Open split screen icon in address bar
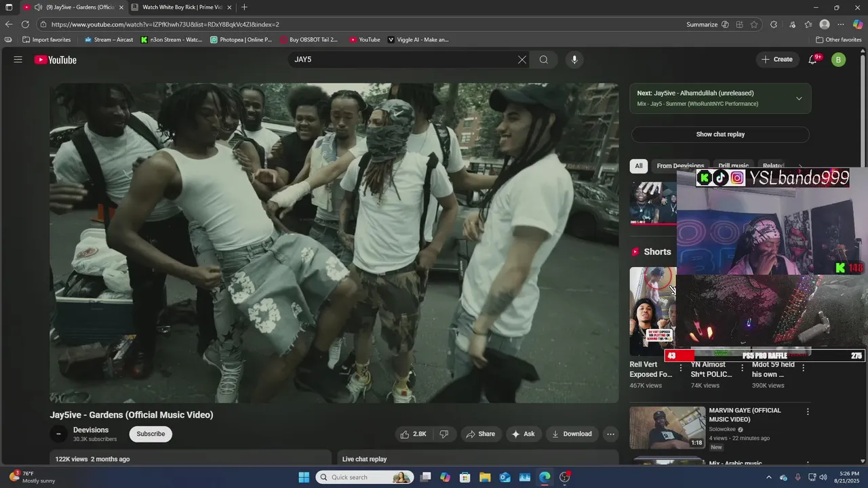The height and width of the screenshot is (488, 868). [739, 24]
